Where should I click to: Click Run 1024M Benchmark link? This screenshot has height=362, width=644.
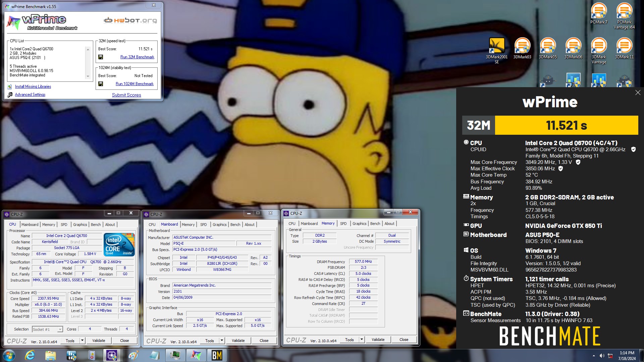pyautogui.click(x=135, y=84)
